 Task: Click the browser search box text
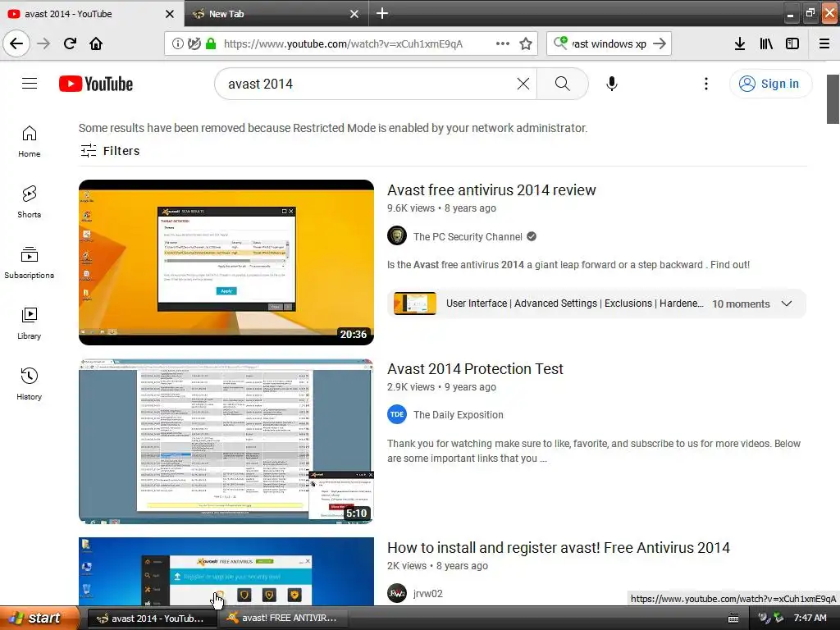pyautogui.click(x=609, y=44)
